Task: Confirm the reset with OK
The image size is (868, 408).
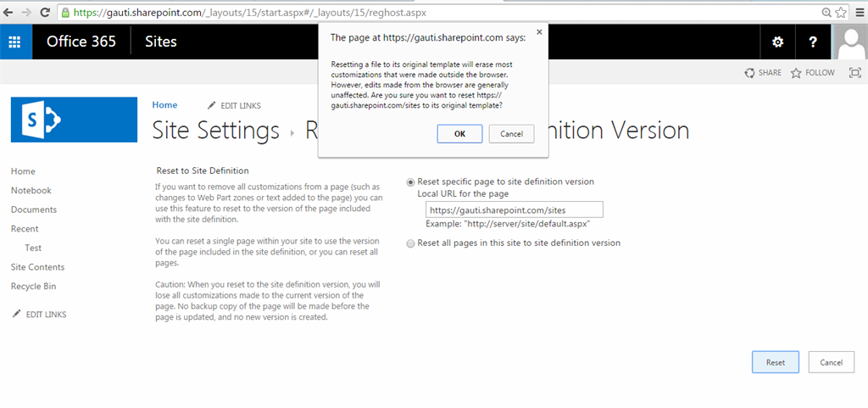Action: [459, 134]
